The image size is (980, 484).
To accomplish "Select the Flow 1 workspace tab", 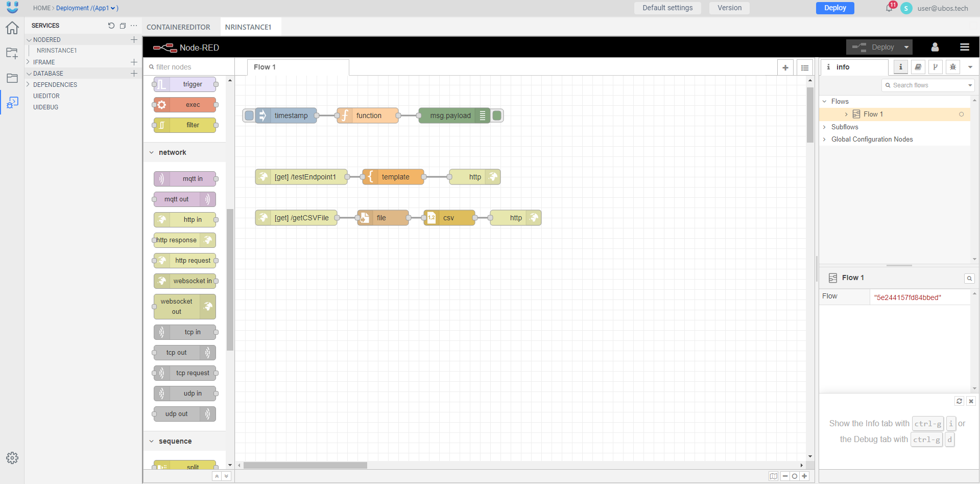I will 298,67.
